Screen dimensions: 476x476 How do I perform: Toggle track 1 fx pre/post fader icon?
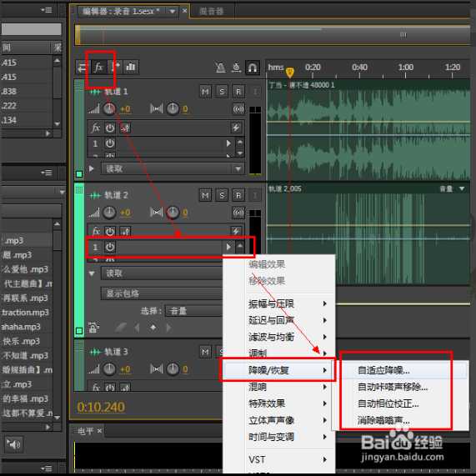point(125,128)
